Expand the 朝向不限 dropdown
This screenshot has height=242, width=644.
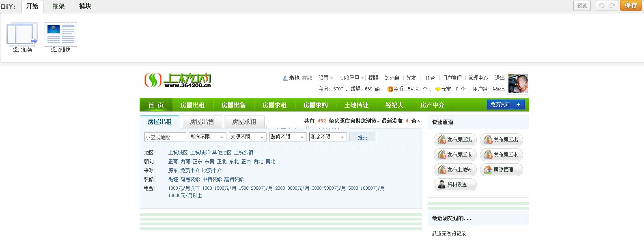207,137
